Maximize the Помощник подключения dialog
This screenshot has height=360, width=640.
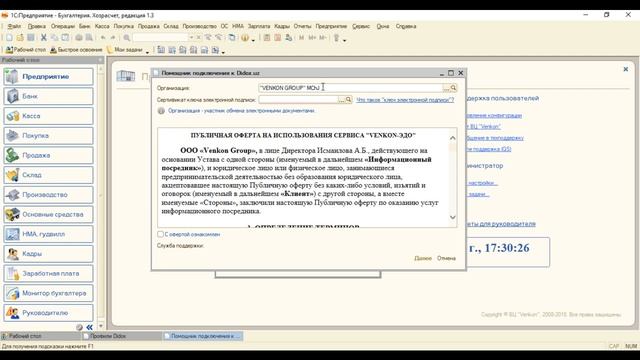(451, 73)
